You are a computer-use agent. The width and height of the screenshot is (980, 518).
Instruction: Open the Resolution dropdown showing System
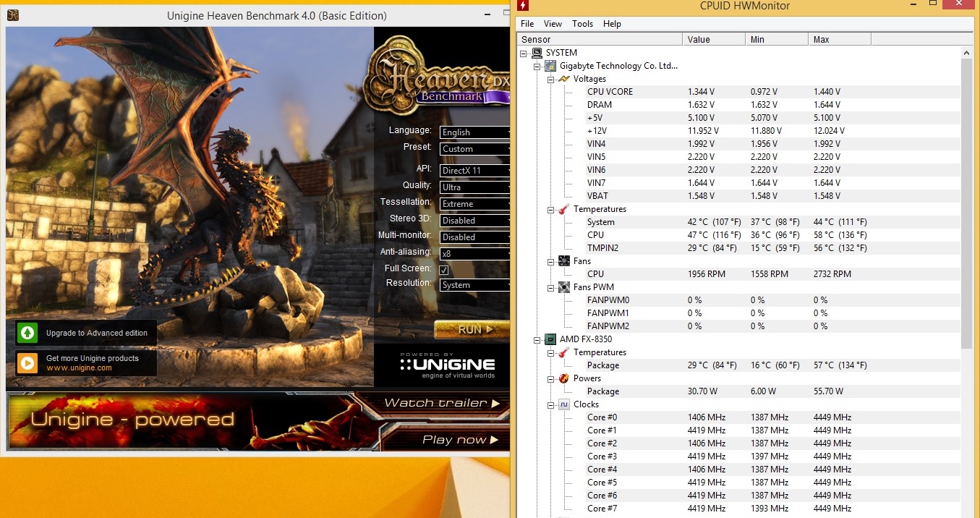point(474,285)
